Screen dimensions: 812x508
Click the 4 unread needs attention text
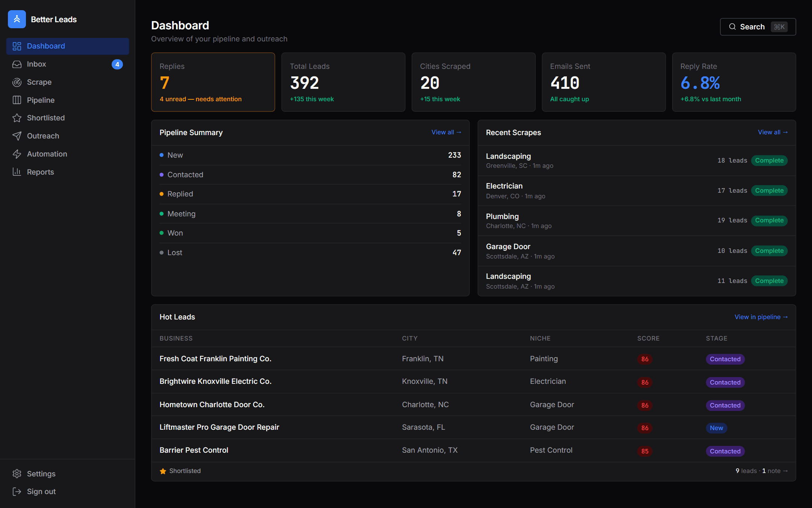click(201, 99)
